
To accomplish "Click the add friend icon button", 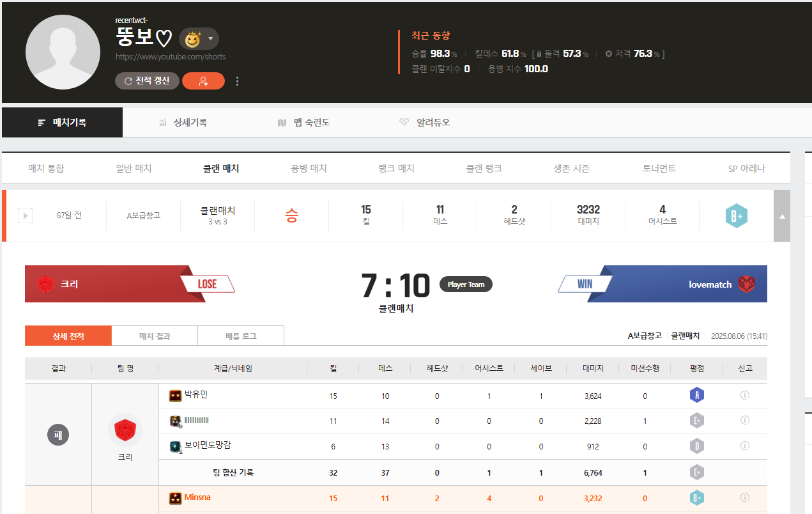I will coord(203,81).
